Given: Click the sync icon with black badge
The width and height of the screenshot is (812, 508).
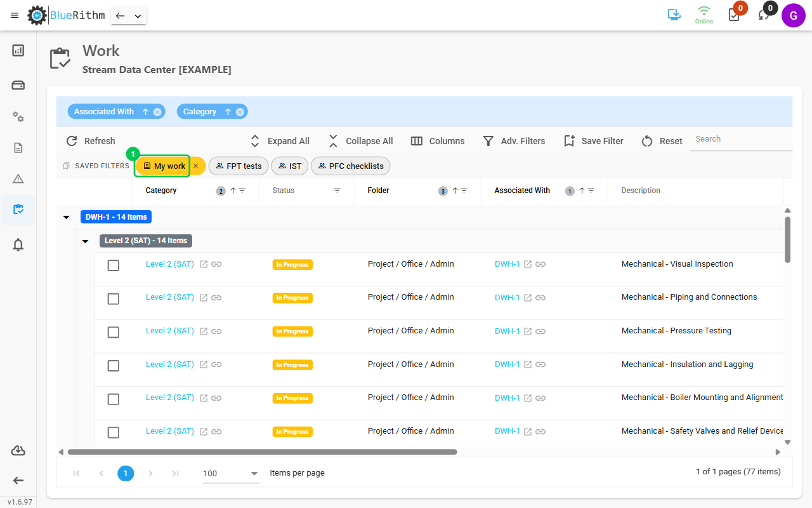Looking at the screenshot, I should click(x=764, y=15).
